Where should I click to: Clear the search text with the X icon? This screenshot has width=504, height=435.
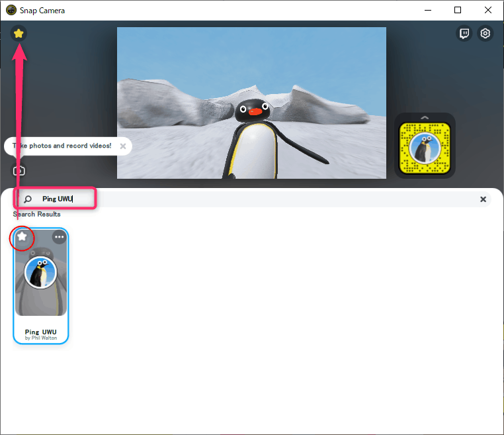point(483,199)
